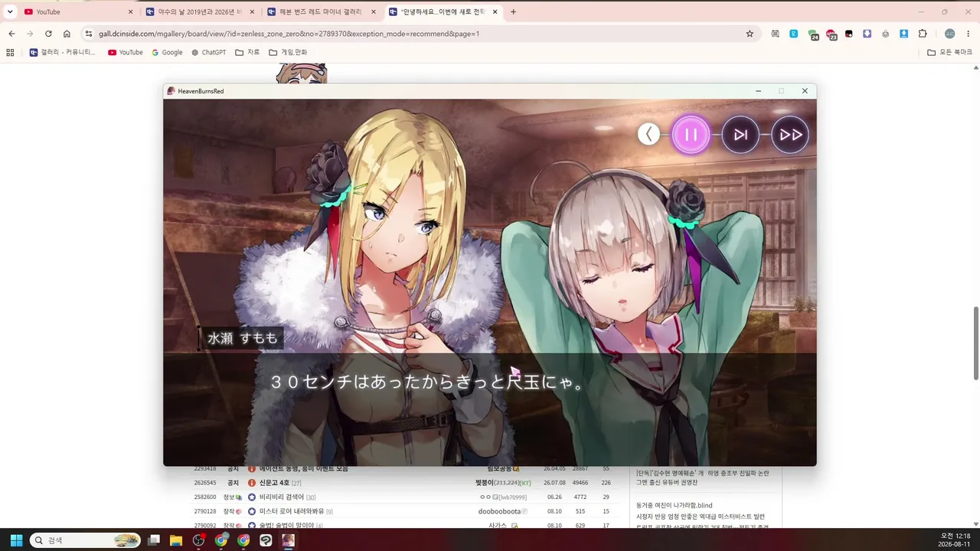The image size is (980, 551).
Task: Open the 신문고 4호 notice post
Action: click(x=275, y=483)
